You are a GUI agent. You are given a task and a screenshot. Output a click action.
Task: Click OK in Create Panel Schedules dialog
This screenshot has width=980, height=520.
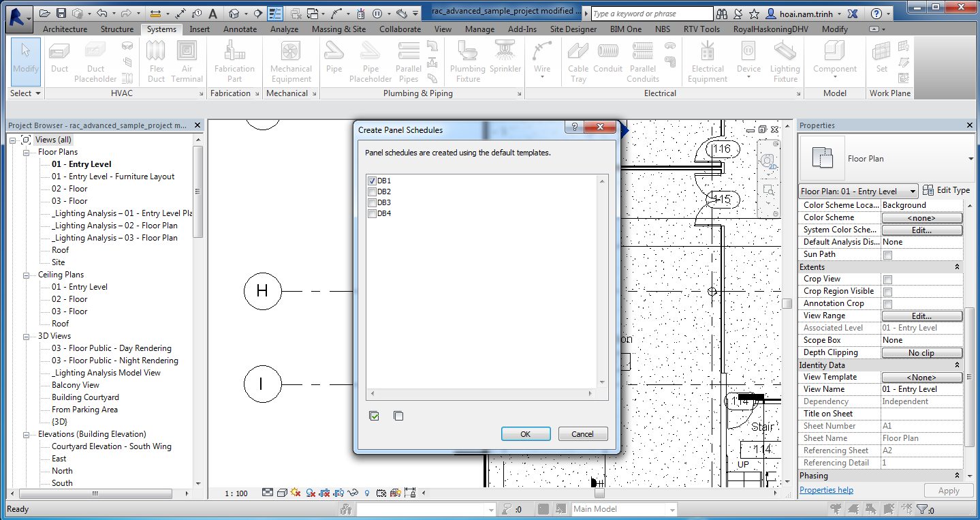[525, 433]
